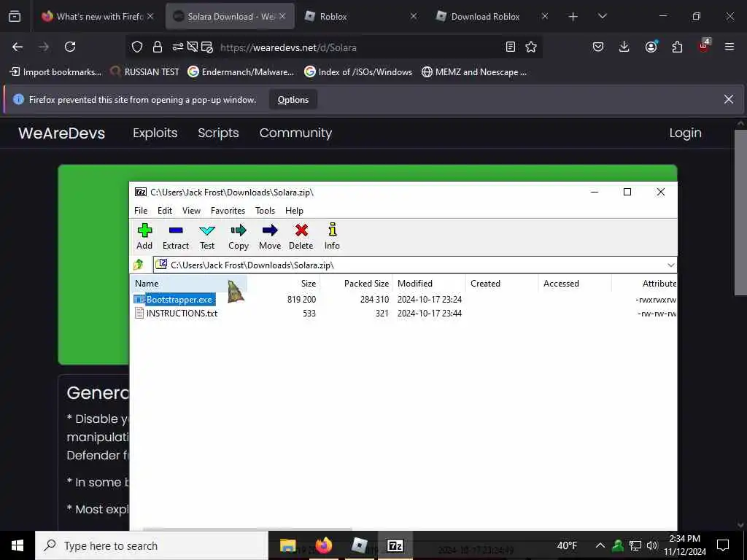Open the 7-Zip Edit menu

(165, 211)
